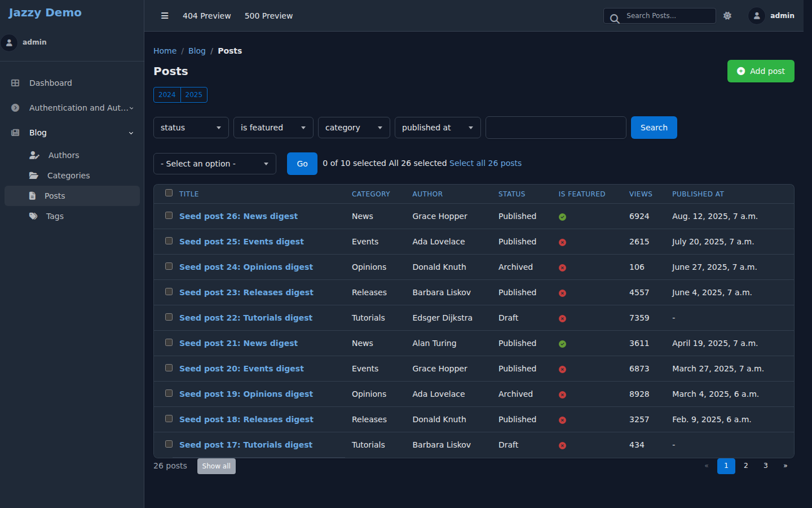Click the Dashboard grid icon
Screen dimensions: 812x508
pos(15,83)
